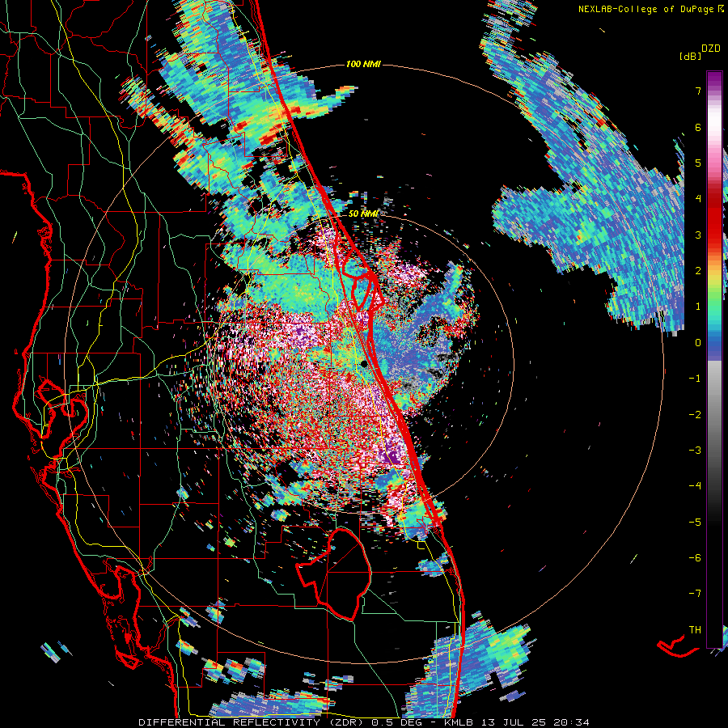This screenshot has width=728, height=728.
Task: Click the 3 value on the color scale
Action: coord(698,235)
